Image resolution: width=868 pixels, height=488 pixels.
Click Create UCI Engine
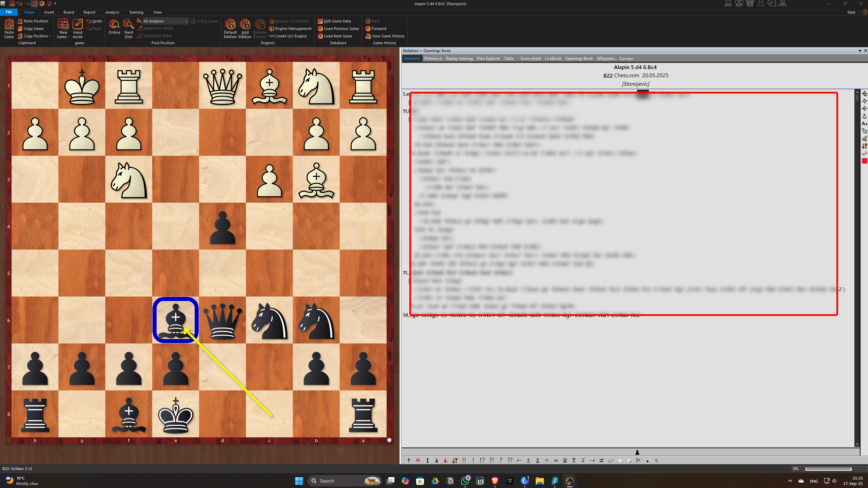[x=288, y=36]
